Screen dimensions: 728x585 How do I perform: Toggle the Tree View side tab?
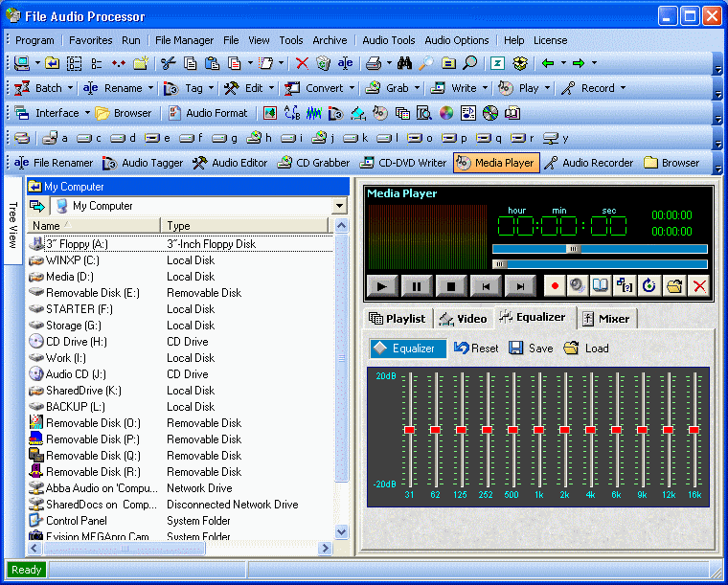click(13, 224)
